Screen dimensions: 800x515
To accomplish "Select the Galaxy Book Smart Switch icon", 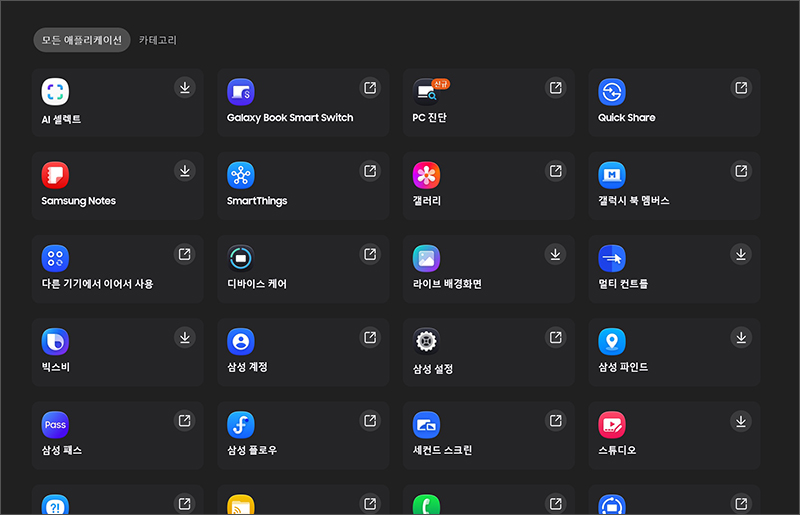I will click(x=241, y=92).
